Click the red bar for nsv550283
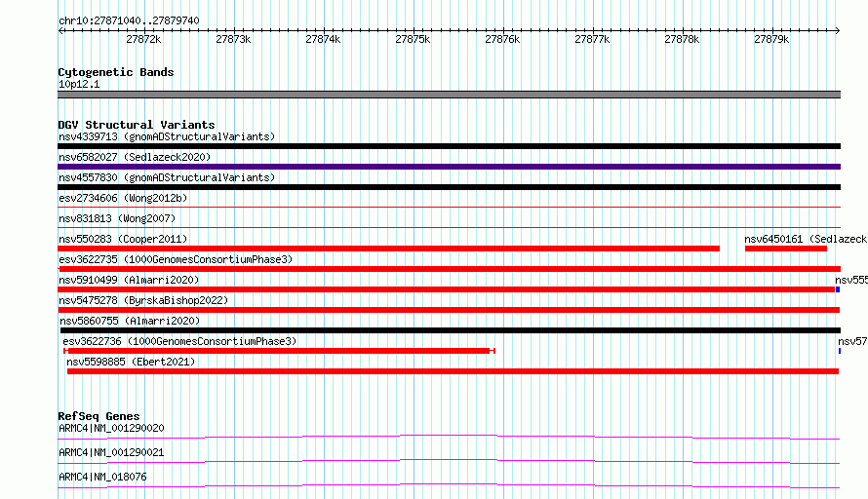Screen dimensions: 868x499 click(x=388, y=249)
